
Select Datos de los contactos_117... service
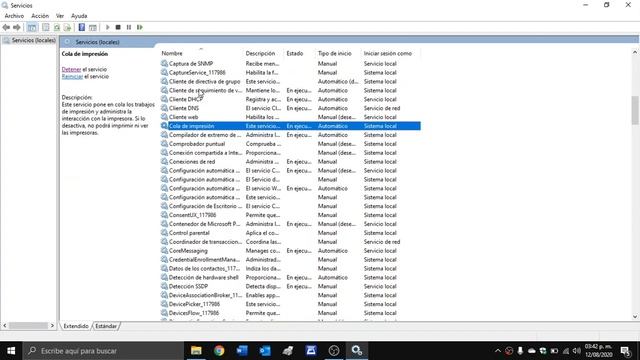tap(204, 269)
